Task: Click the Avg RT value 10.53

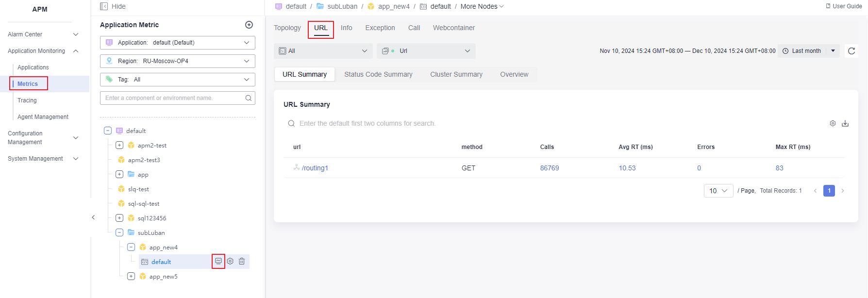Action: tap(627, 168)
